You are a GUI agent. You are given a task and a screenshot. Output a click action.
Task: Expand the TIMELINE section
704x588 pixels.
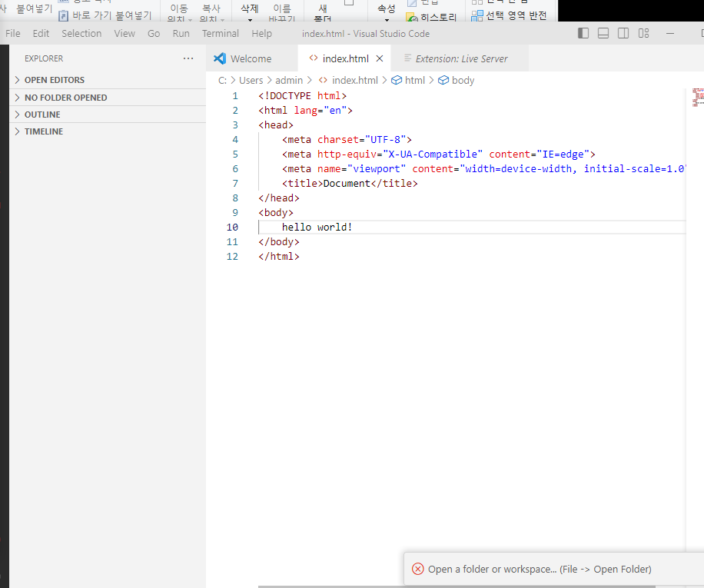click(108, 131)
